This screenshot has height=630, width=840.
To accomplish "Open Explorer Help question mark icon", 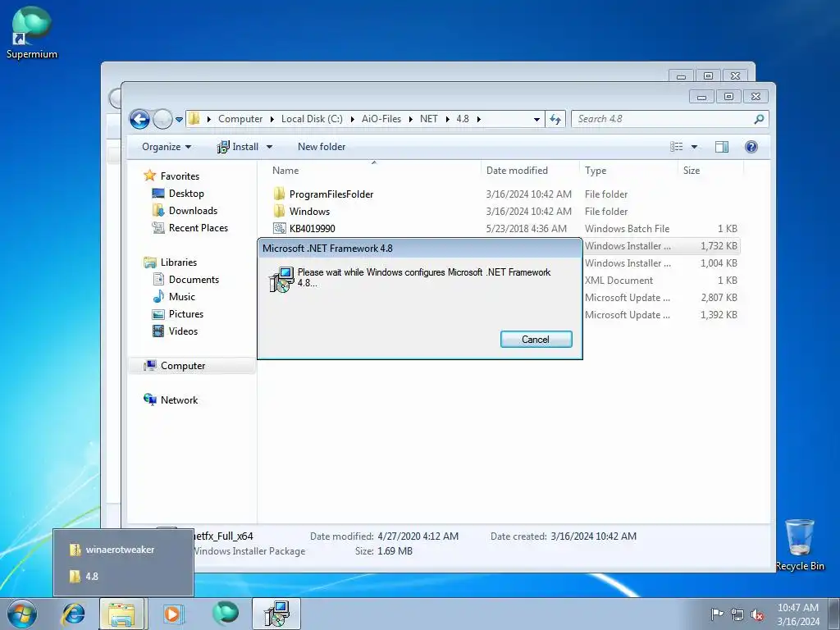I will (x=751, y=147).
